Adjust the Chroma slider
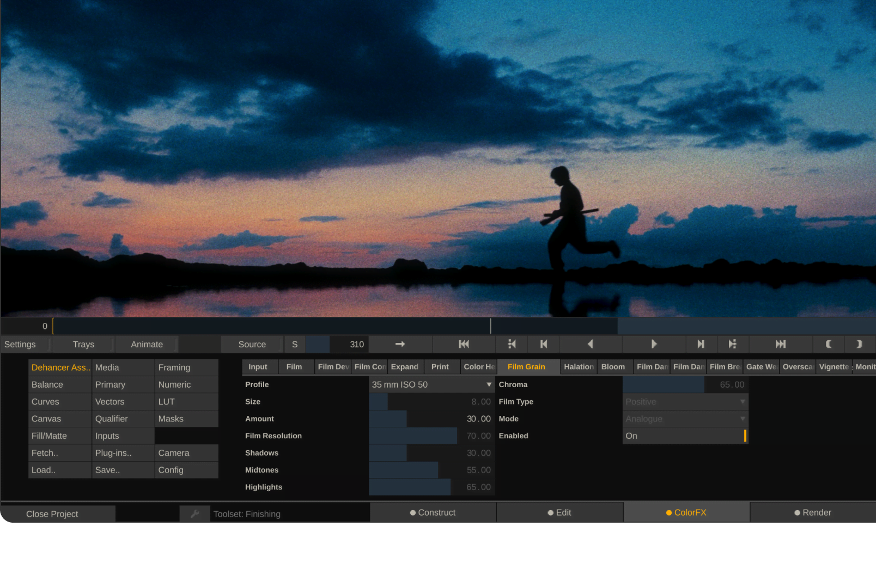The image size is (876, 588). [x=685, y=384]
